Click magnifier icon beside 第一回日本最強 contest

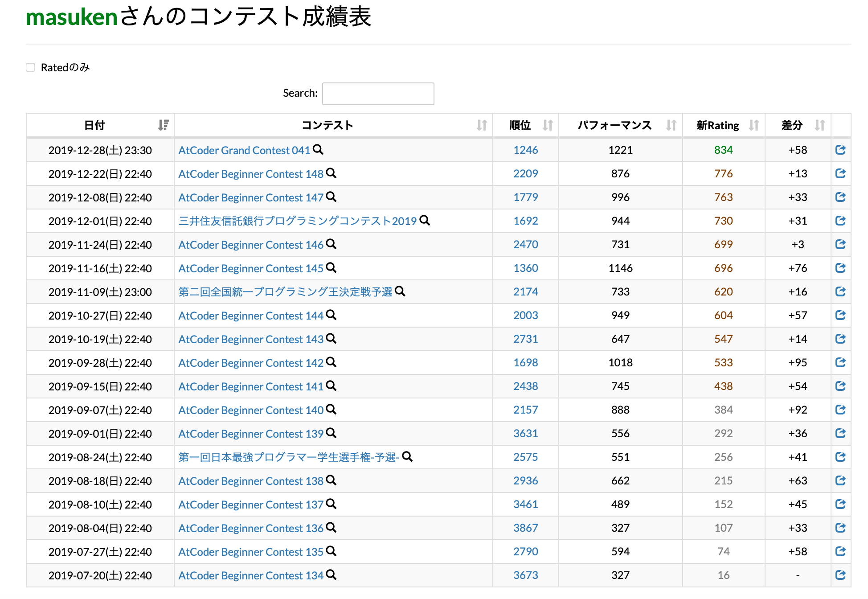click(x=407, y=456)
